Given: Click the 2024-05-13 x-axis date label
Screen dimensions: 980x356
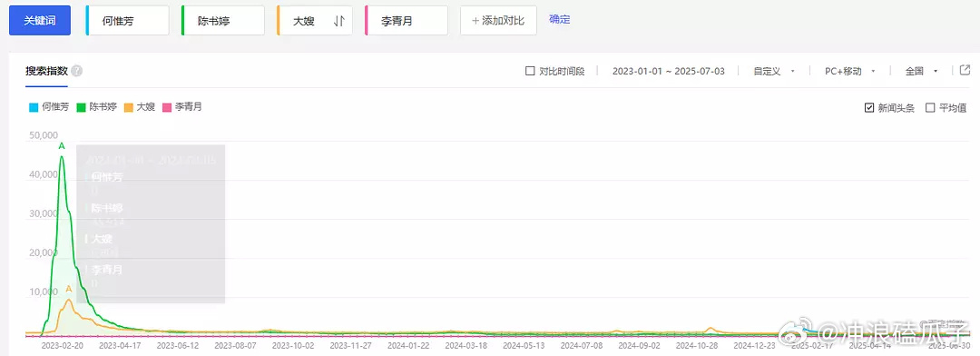Looking at the screenshot, I should coord(524,345).
